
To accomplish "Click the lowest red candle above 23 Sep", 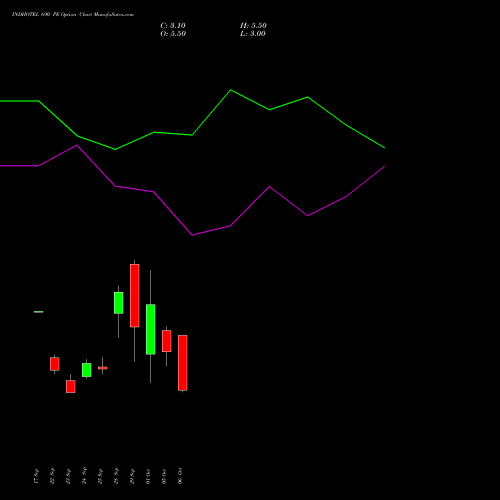I will 71,387.
